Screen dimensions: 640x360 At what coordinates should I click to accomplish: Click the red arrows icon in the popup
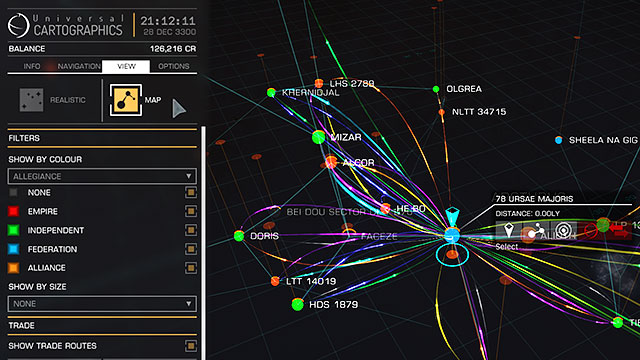point(620,231)
